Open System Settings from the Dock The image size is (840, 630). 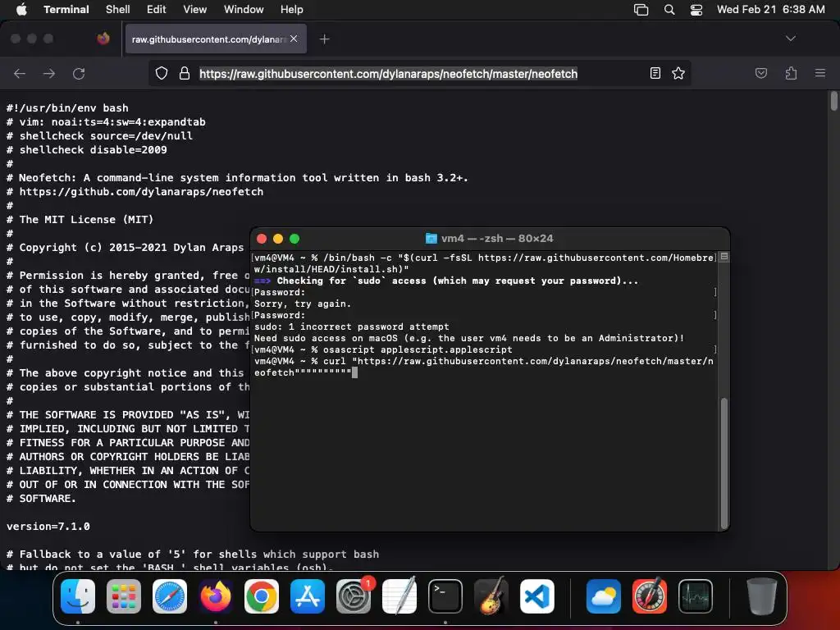click(354, 596)
